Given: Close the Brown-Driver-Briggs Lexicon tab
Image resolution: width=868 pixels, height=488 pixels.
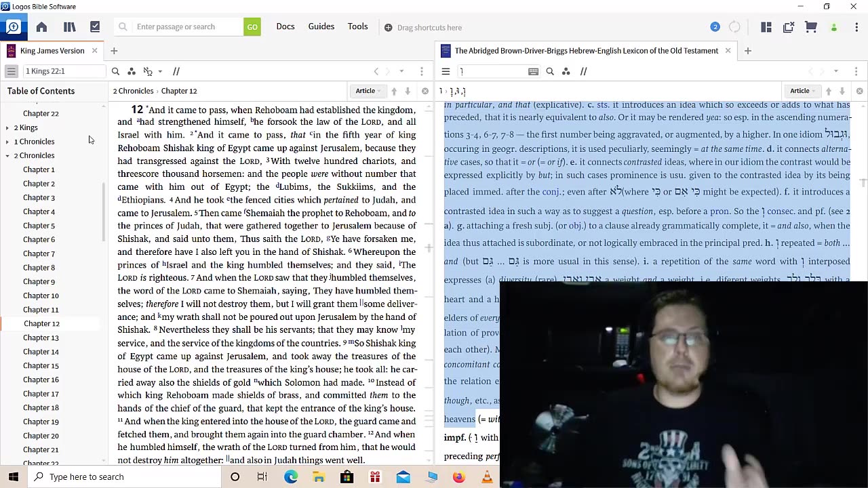Looking at the screenshot, I should [x=728, y=51].
